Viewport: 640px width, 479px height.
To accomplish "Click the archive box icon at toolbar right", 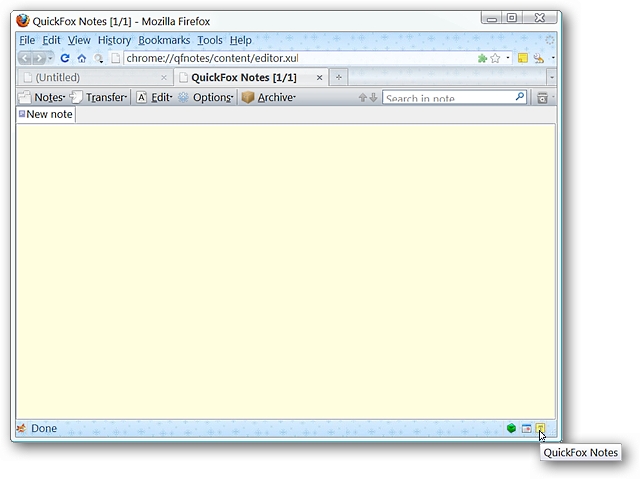I will 542,98.
